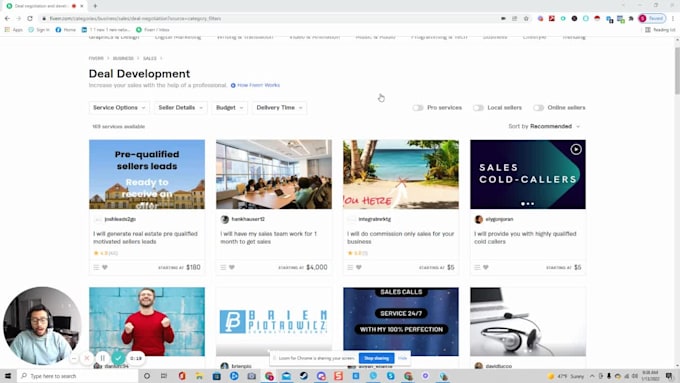Click the browser address bar URL
680x383 pixels.
point(135,19)
